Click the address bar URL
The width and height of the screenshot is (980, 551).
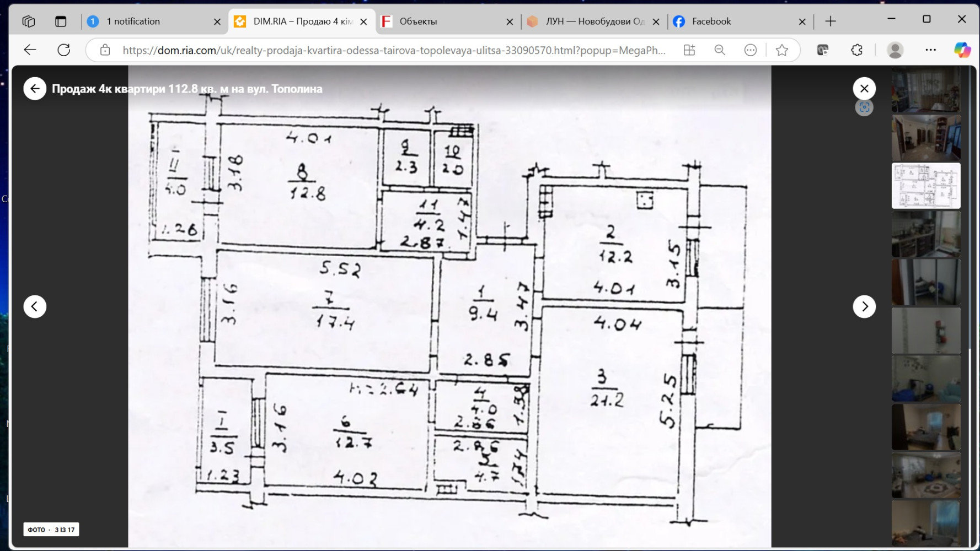(394, 50)
